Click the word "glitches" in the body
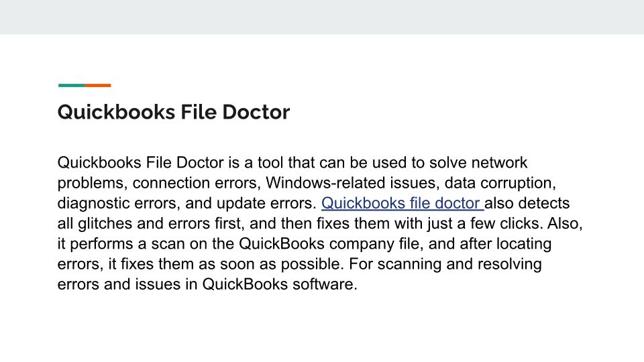The image size is (644, 362). (x=101, y=223)
